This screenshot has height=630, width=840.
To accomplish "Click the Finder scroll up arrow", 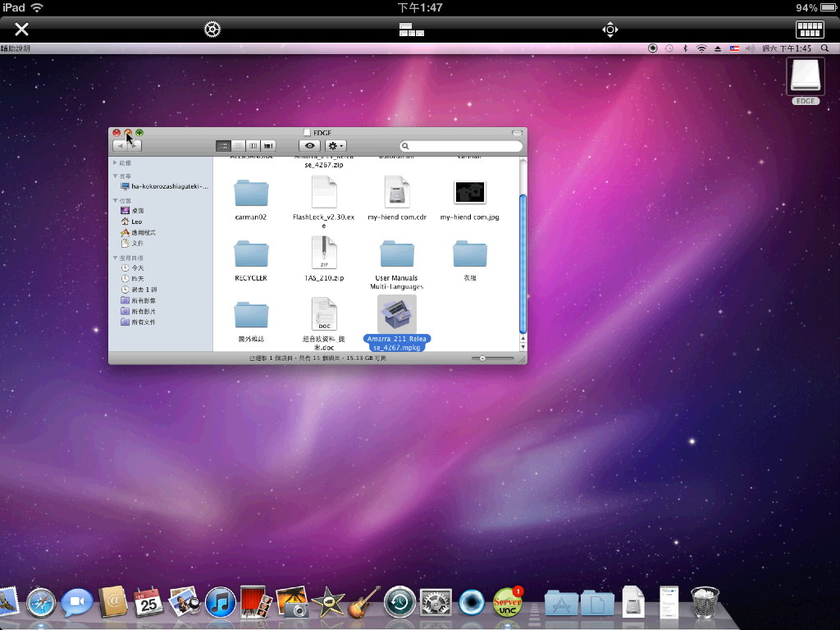I will click(523, 339).
